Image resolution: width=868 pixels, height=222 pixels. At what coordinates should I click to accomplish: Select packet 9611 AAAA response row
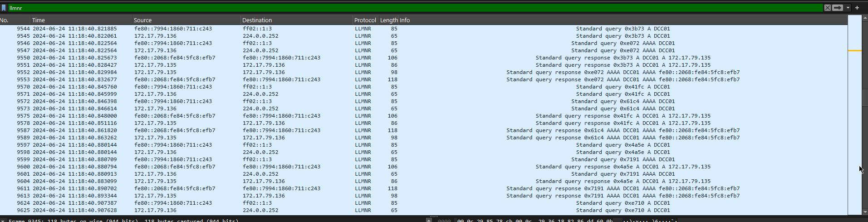click(x=423, y=188)
